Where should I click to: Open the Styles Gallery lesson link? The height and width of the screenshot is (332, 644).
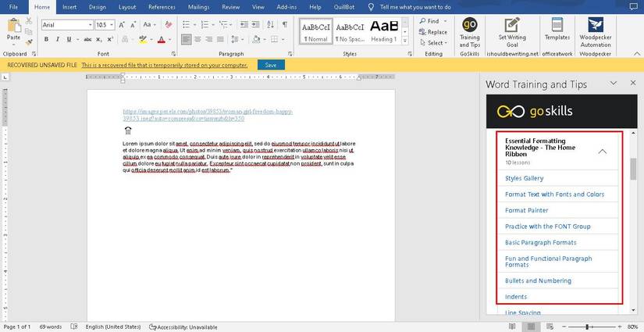tap(524, 178)
